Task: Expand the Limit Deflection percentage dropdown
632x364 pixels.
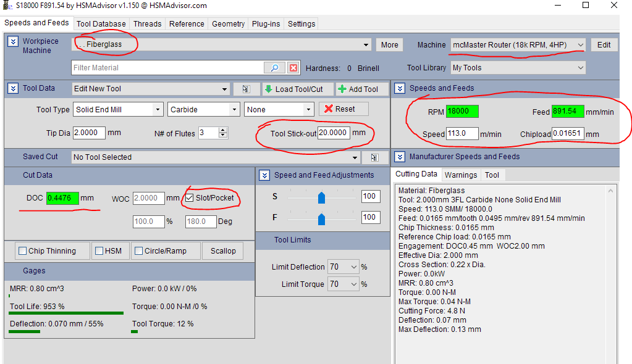Action: (353, 267)
